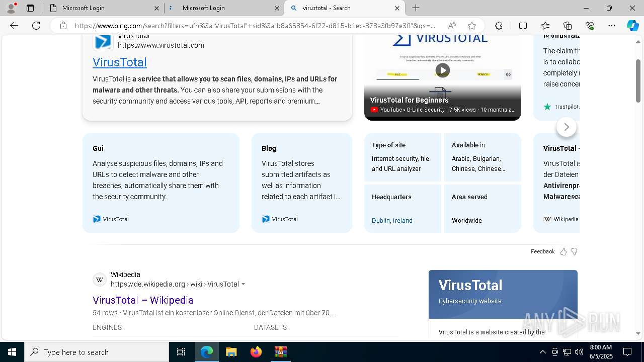Switch to the first Microsoft Login tab
Screen dimensions: 644x362
(x=104, y=8)
